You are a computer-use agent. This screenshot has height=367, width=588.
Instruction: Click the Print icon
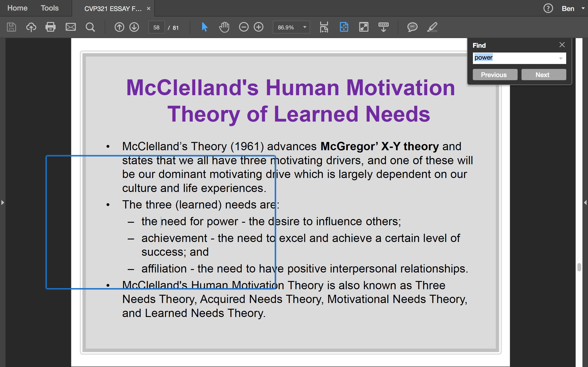click(51, 27)
